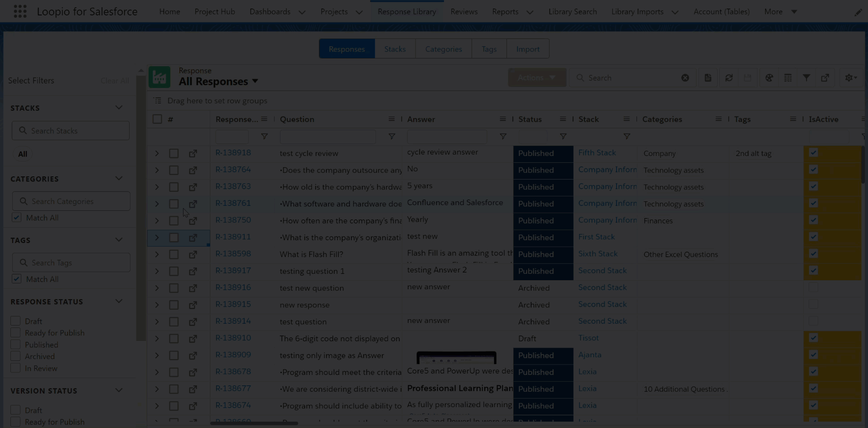
Task: Open Status column filter funnel icon
Action: (x=563, y=136)
